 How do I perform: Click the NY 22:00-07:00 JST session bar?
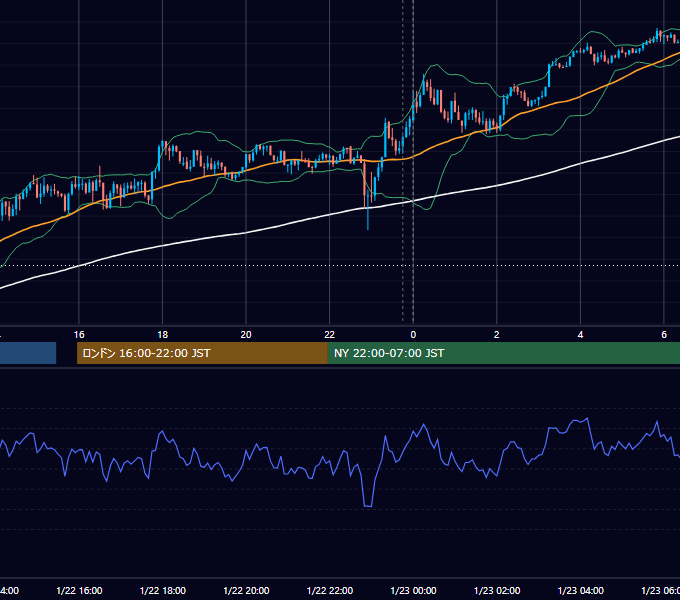[503, 353]
